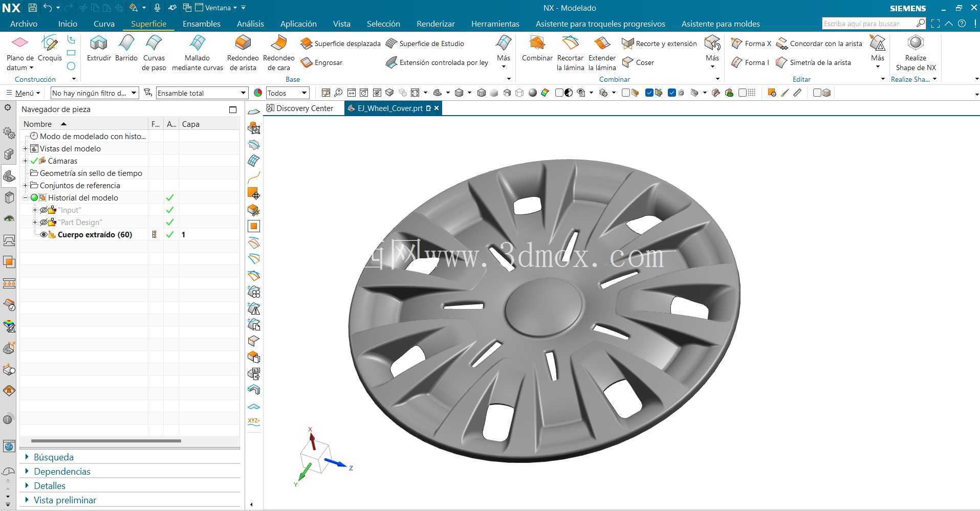Expand Vistas del modelo node
Viewport: 980px width, 511px height.
25,149
